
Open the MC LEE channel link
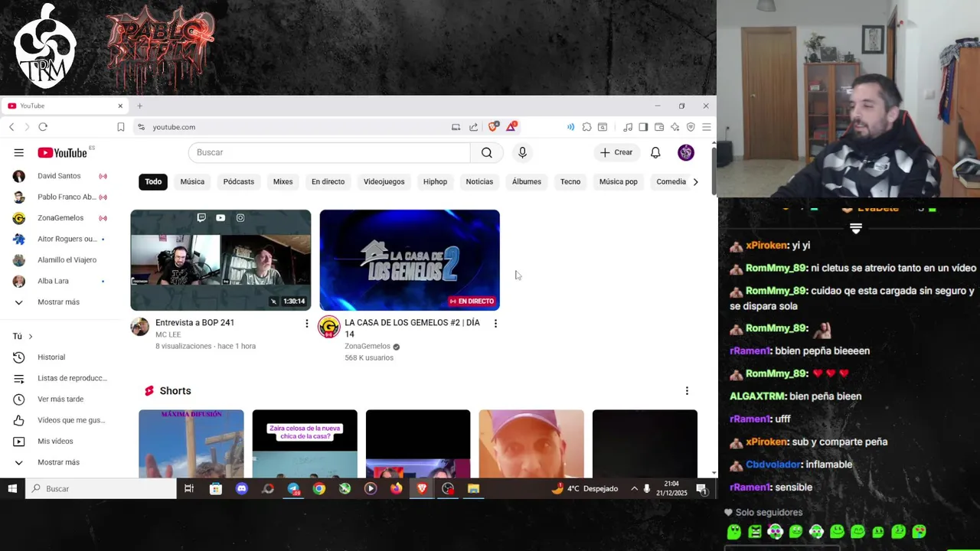click(168, 334)
